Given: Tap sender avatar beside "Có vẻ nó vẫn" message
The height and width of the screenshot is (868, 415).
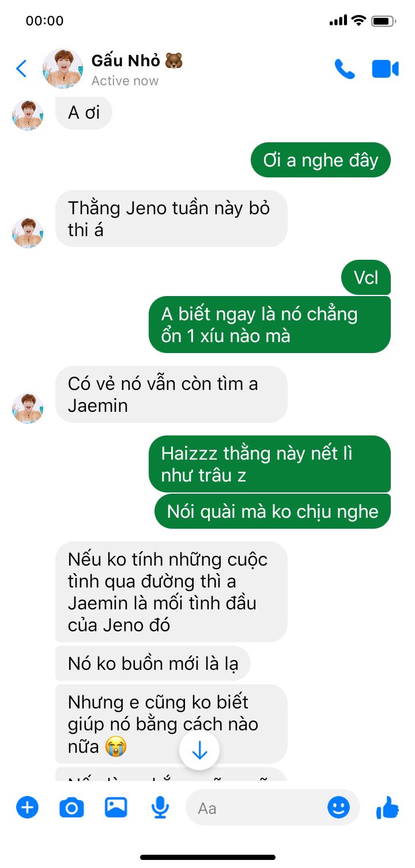Looking at the screenshot, I should 28,408.
